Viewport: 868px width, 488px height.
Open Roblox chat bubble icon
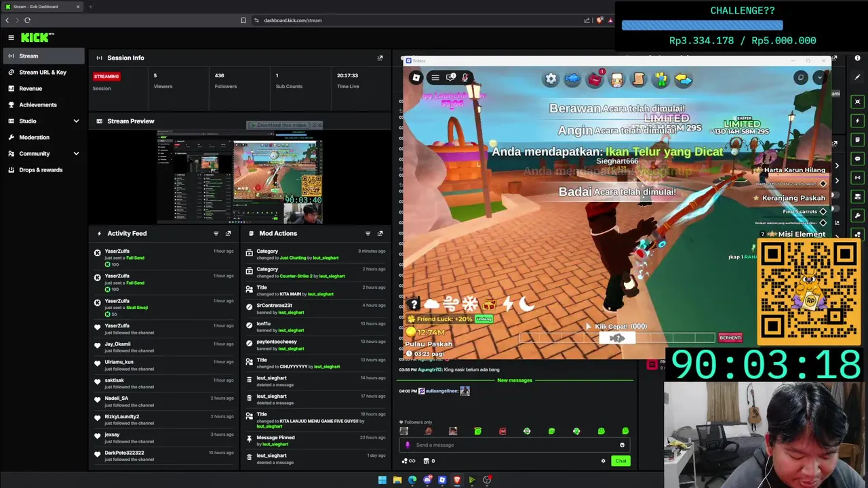click(450, 77)
